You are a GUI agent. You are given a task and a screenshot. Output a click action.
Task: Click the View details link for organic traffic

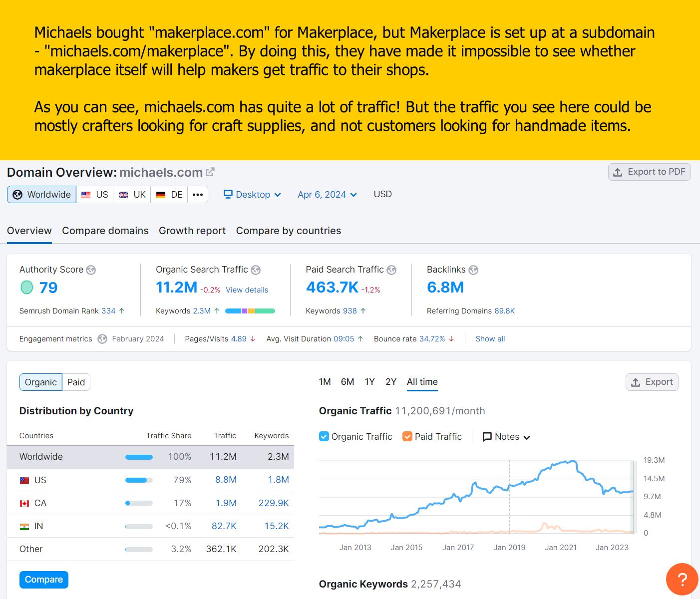pyautogui.click(x=247, y=290)
